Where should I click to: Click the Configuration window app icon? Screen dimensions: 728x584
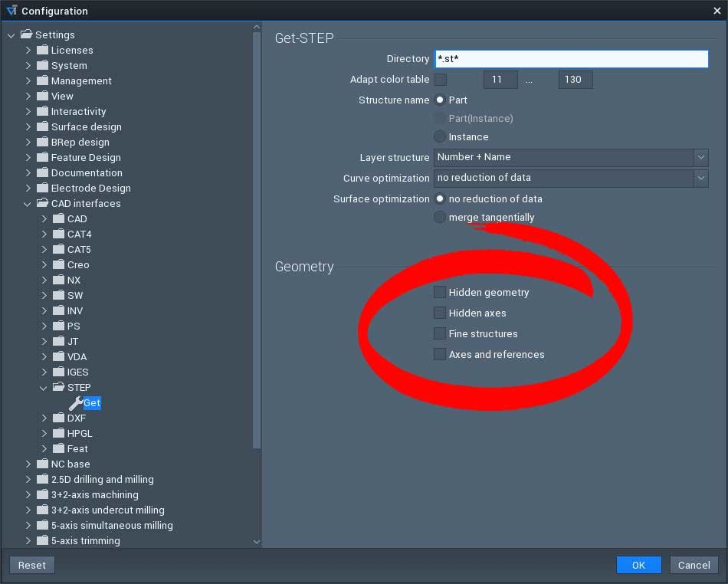pos(11,10)
